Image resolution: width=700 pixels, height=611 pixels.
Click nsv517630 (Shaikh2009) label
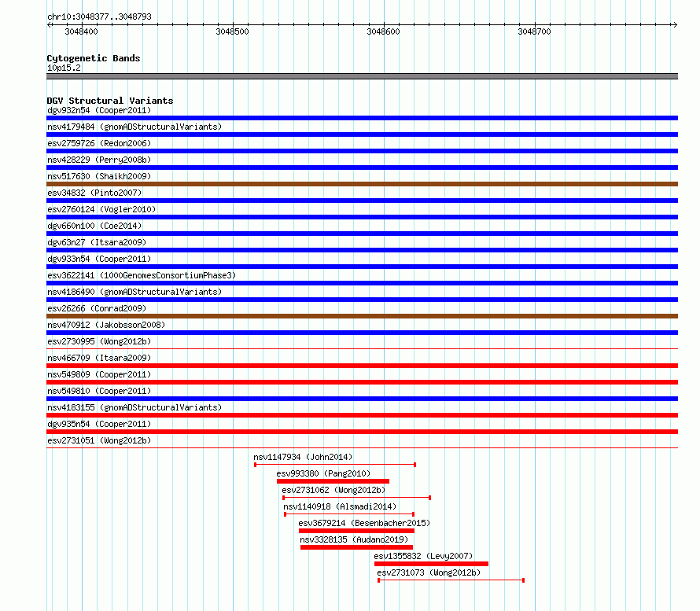[99, 176]
